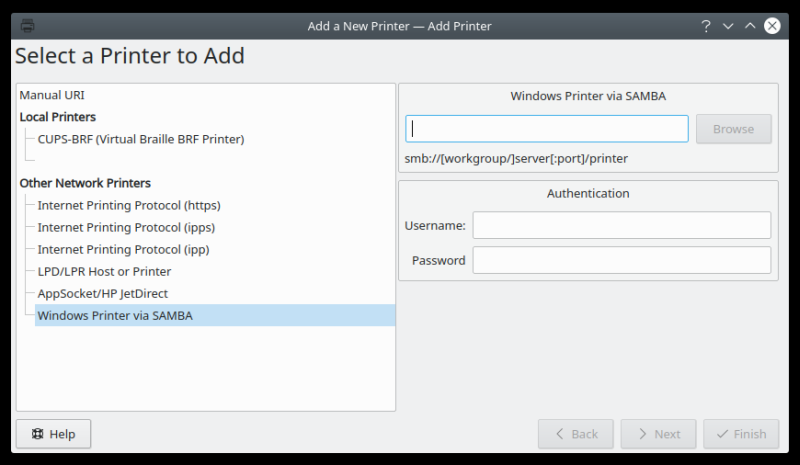Choose Internet Printing Protocol (https)
The image size is (800, 465).
(129, 205)
